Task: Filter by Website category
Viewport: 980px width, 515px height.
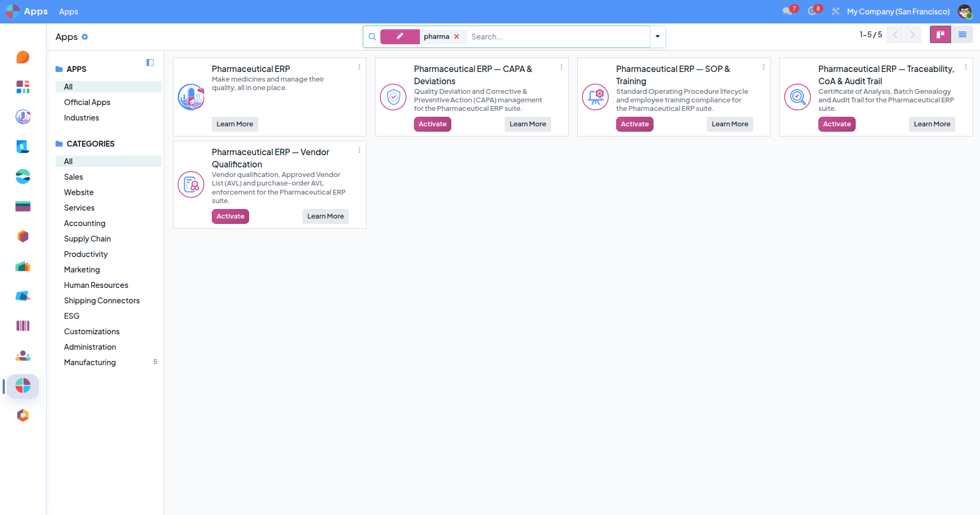Action: tap(108, 192)
